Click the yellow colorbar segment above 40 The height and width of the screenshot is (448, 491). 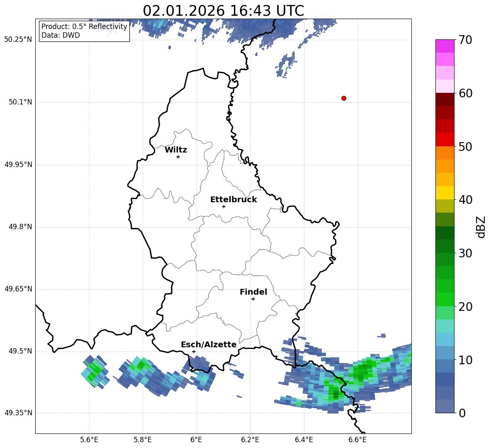pos(445,193)
